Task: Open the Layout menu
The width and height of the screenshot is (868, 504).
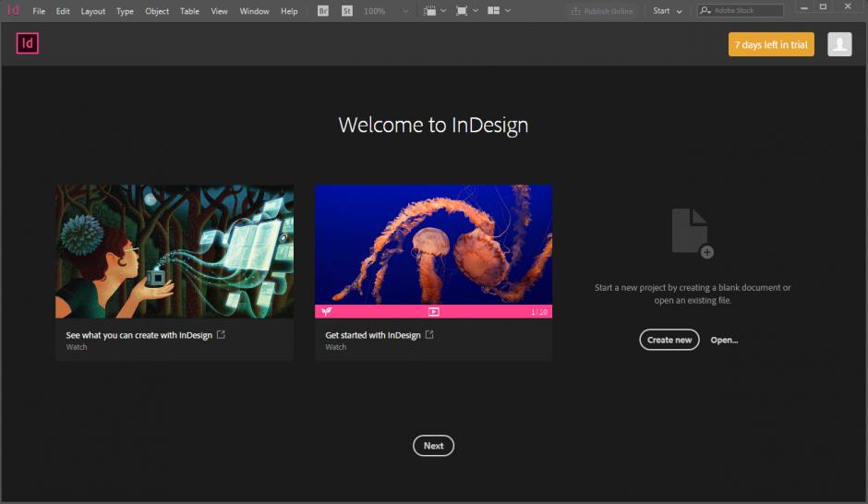Action: click(93, 11)
